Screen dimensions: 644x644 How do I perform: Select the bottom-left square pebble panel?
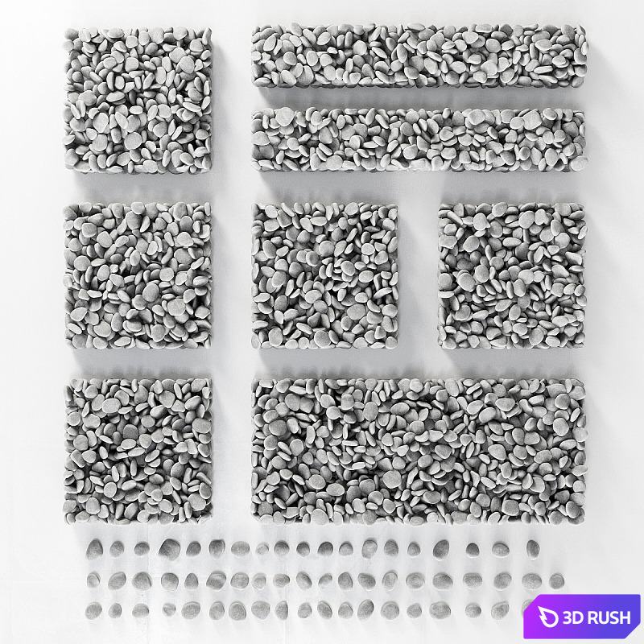point(138,451)
